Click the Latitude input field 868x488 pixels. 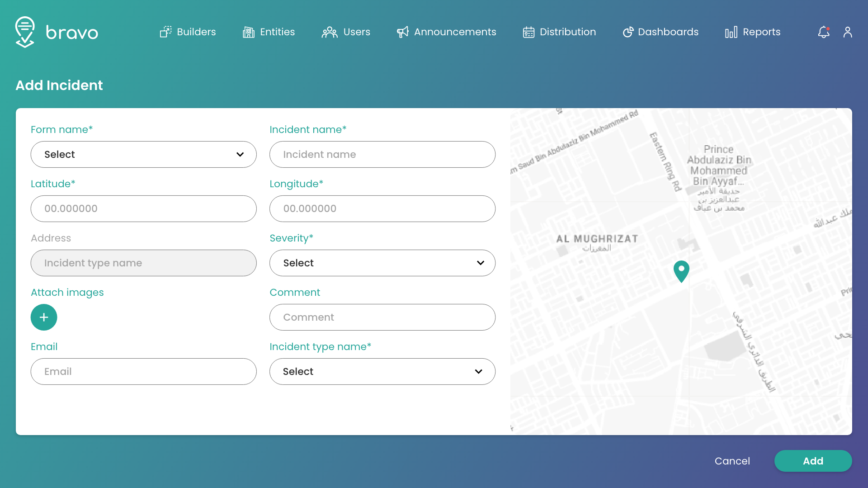click(143, 208)
